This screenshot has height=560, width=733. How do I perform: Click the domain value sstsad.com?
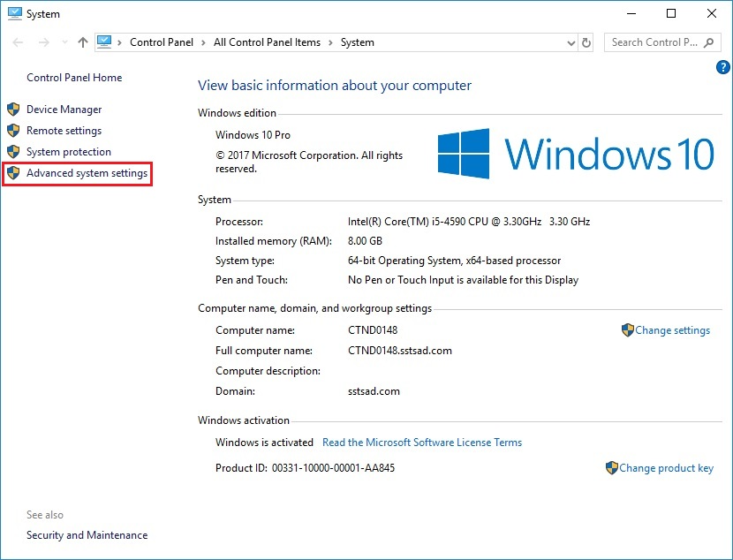(374, 391)
